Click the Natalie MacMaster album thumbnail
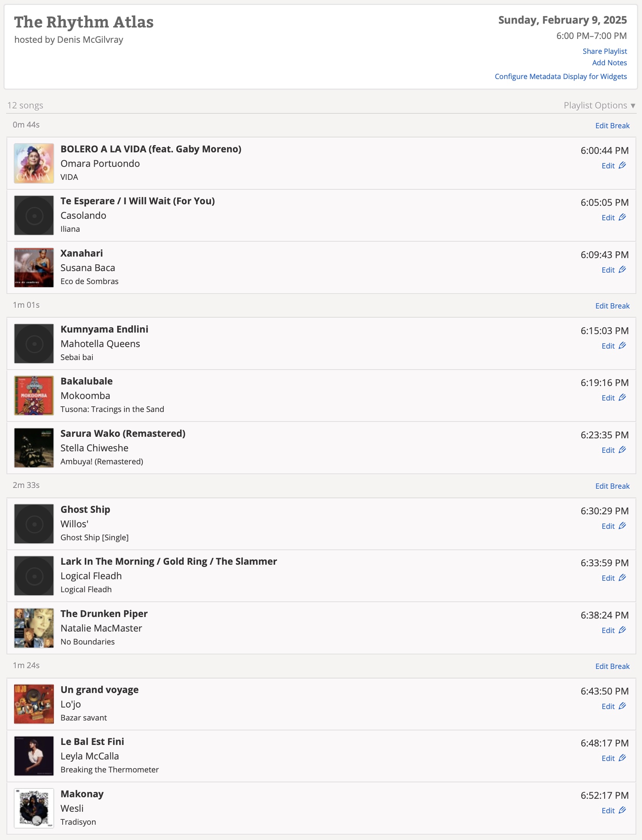Viewport: 642px width, 840px height. click(x=34, y=628)
